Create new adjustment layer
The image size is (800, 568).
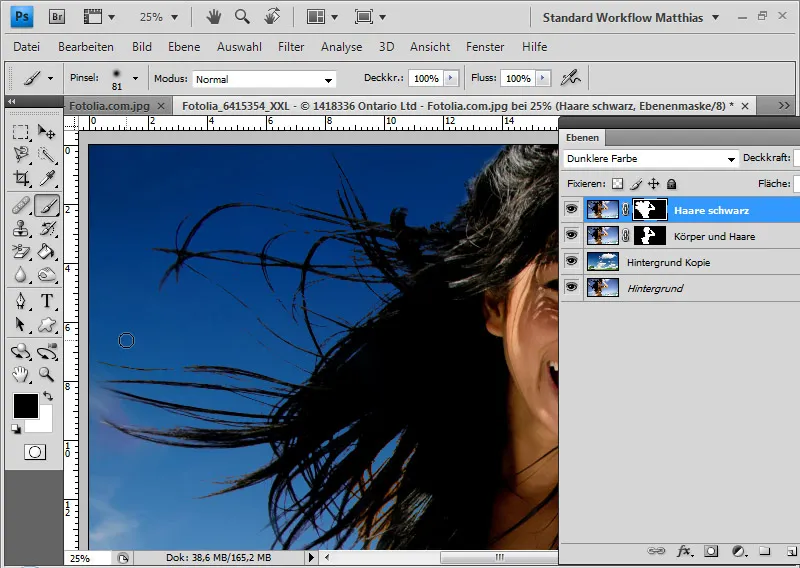pos(738,551)
